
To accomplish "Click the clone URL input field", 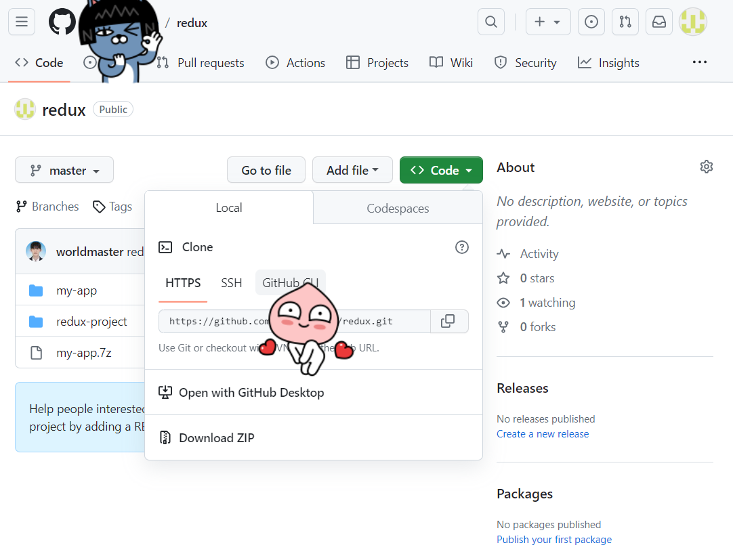I will point(295,321).
